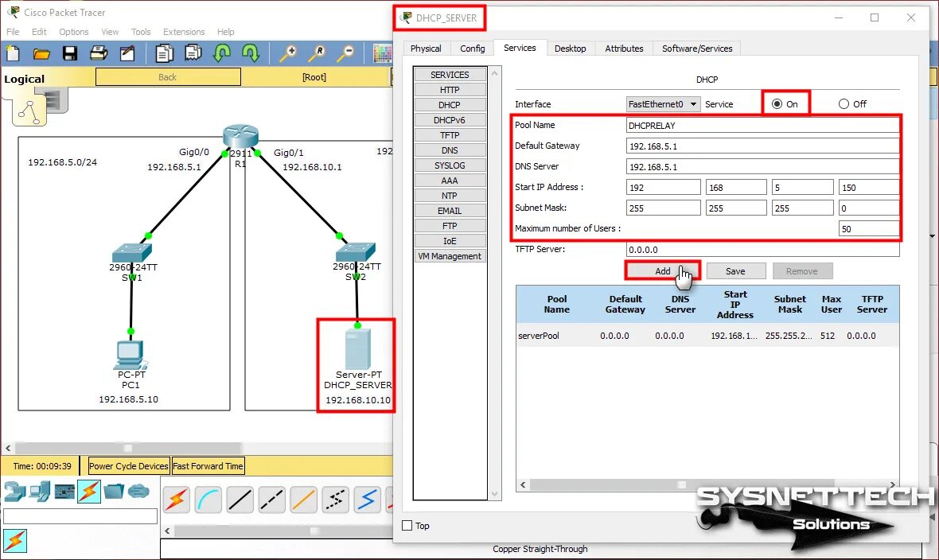The image size is (939, 560).
Task: Click the Undo green arrow icon
Action: coord(222,54)
